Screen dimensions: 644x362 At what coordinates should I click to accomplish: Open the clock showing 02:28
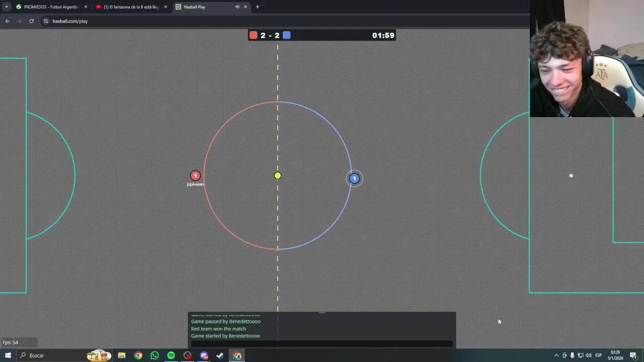coord(615,355)
